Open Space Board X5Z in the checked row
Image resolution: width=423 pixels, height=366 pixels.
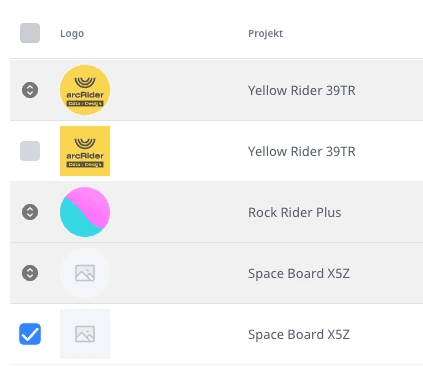coord(299,334)
